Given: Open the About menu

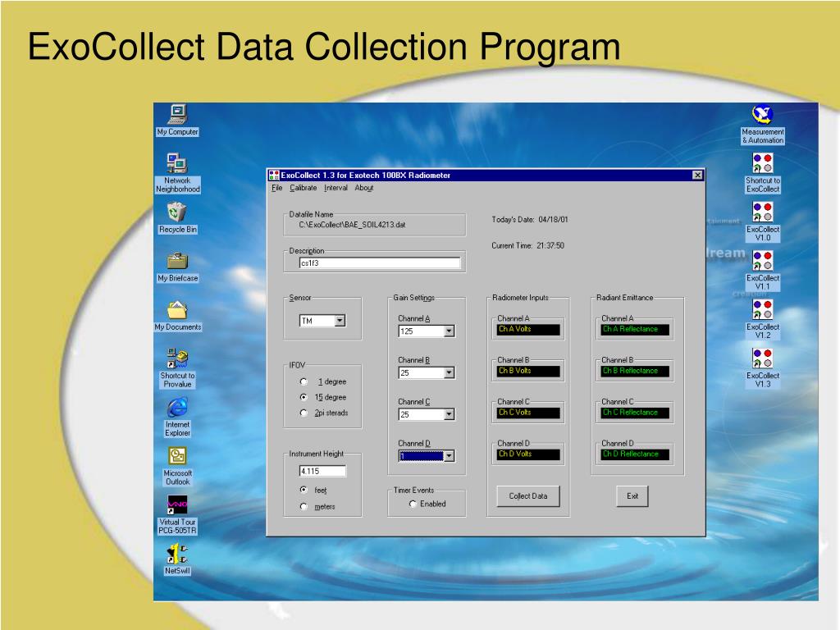Looking at the screenshot, I should point(363,188).
